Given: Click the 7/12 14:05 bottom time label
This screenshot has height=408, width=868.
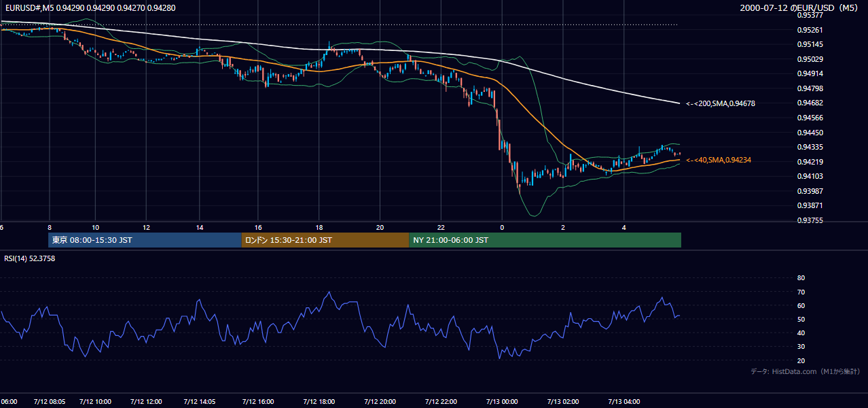Looking at the screenshot, I should pyautogui.click(x=200, y=402).
